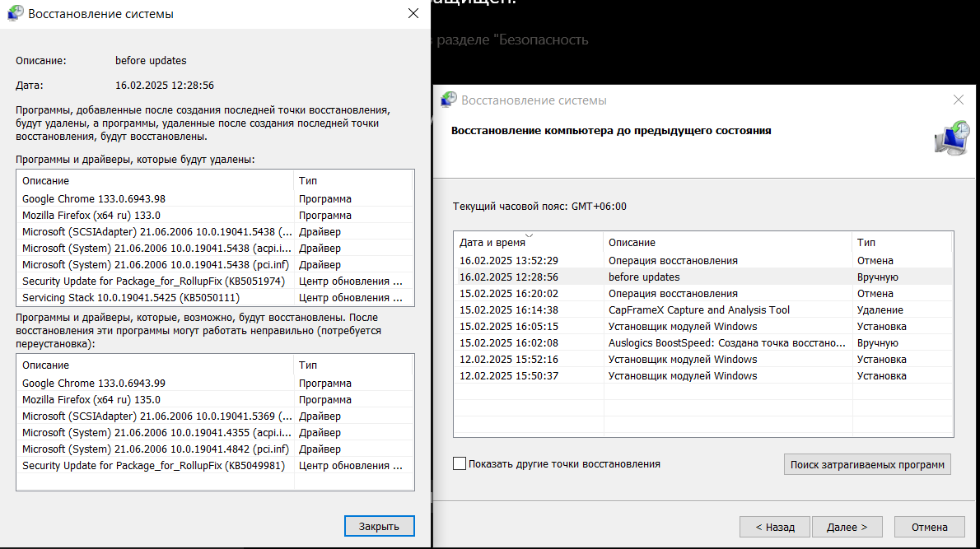Enable 'Показать другие точки восстановления' checkbox
Image resolution: width=980 pixels, height=549 pixels.
point(460,464)
